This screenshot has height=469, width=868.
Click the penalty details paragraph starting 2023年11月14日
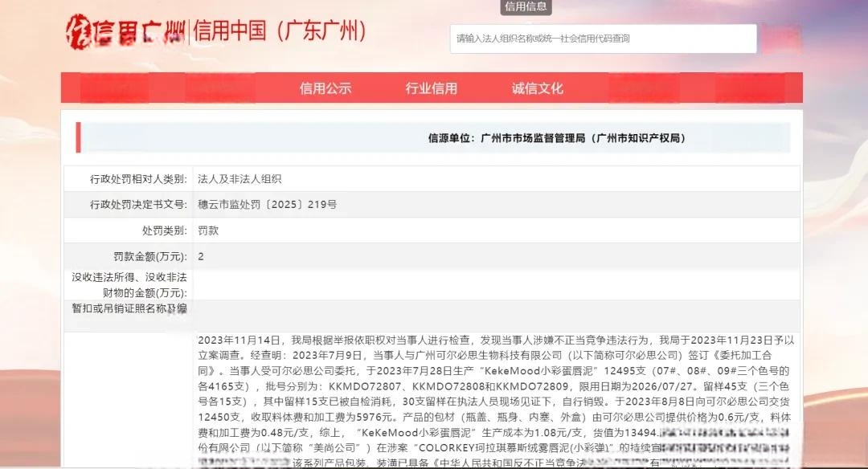pyautogui.click(x=496, y=402)
